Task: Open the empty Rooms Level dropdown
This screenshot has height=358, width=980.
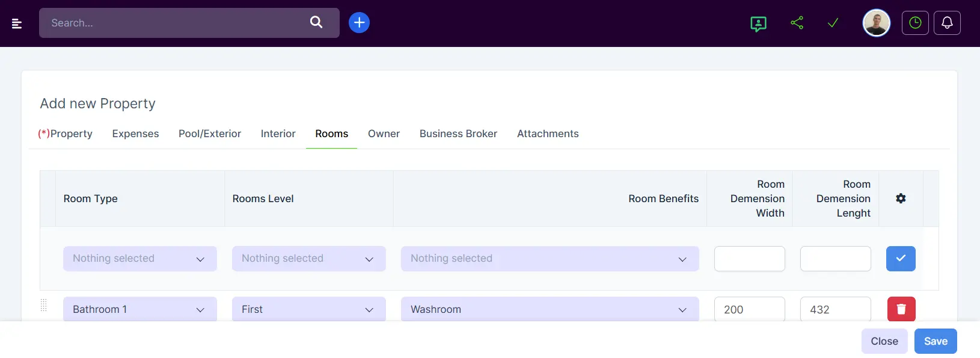Action: pyautogui.click(x=308, y=259)
